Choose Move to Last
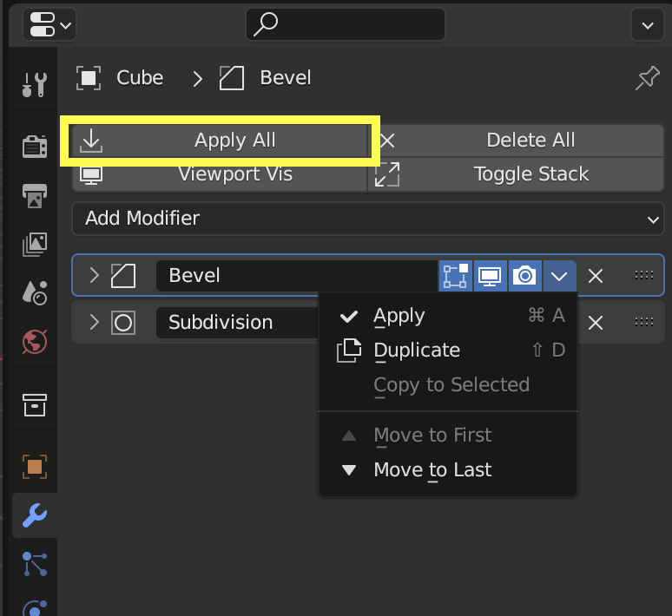The image size is (672, 616). (x=448, y=470)
